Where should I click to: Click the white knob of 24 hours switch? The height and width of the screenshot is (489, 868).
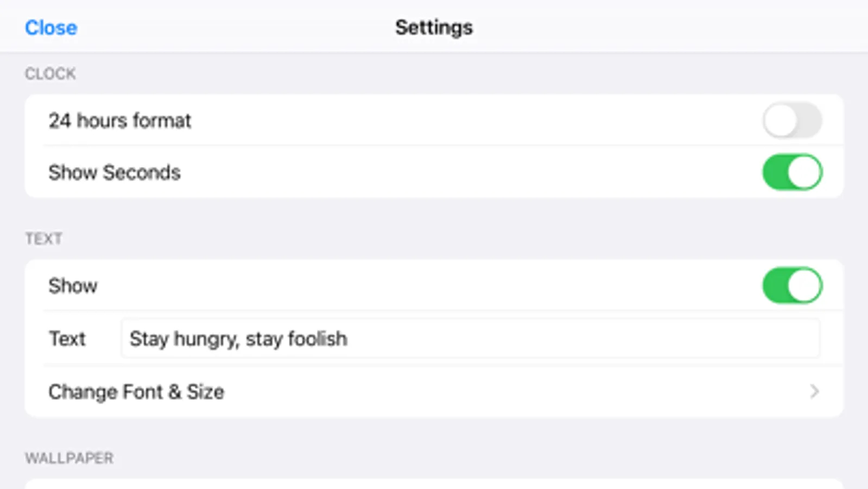pyautogui.click(x=781, y=121)
